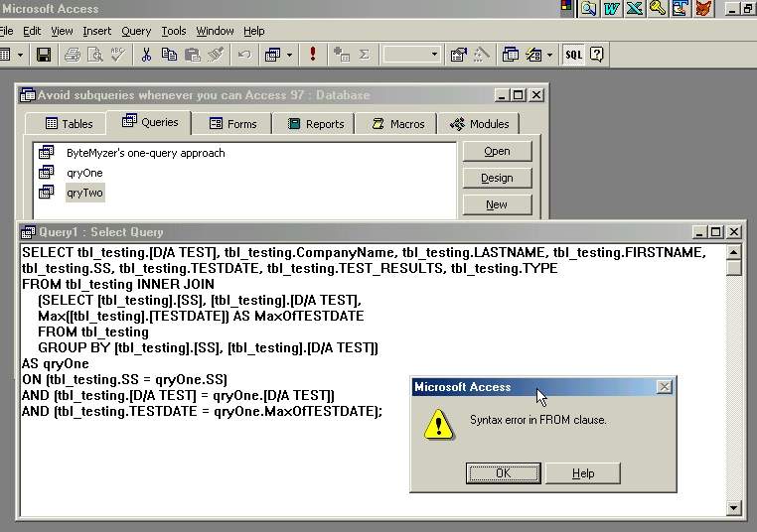Click the Undo arrow icon
Image resolution: width=757 pixels, height=532 pixels.
click(x=244, y=55)
